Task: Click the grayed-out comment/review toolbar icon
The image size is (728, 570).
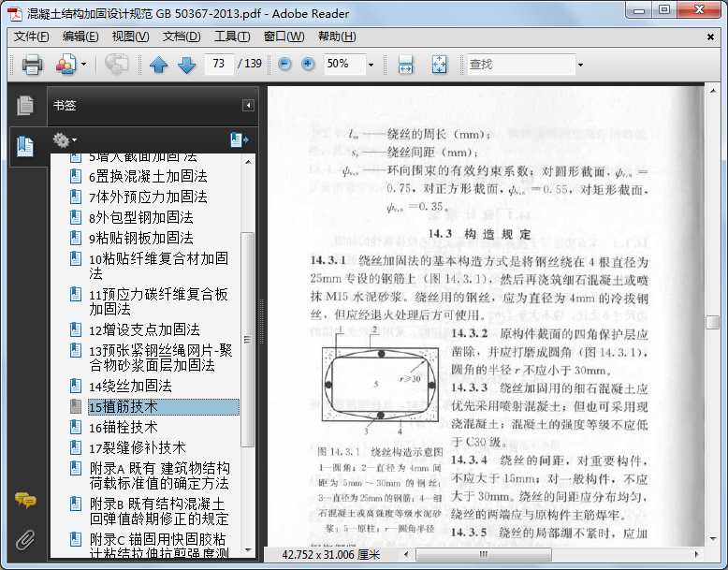Action: pyautogui.click(x=116, y=64)
